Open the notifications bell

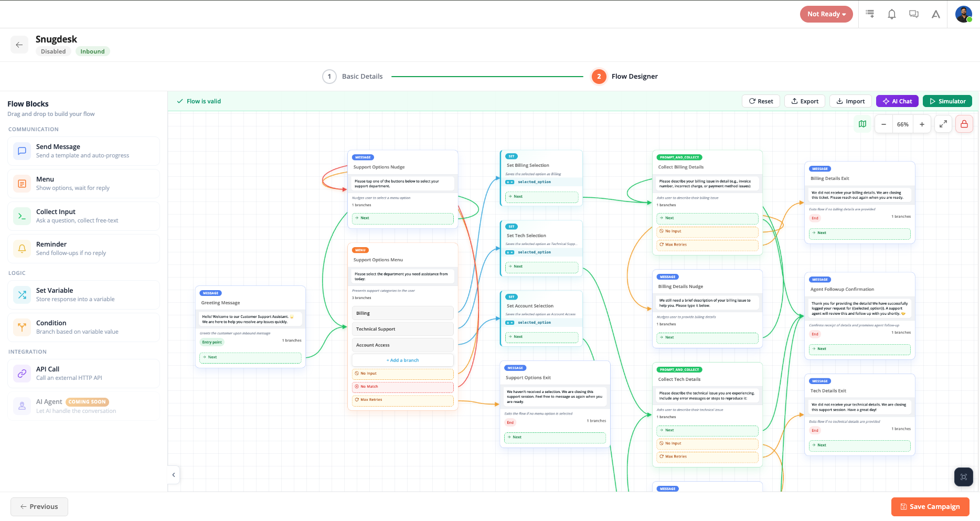892,14
